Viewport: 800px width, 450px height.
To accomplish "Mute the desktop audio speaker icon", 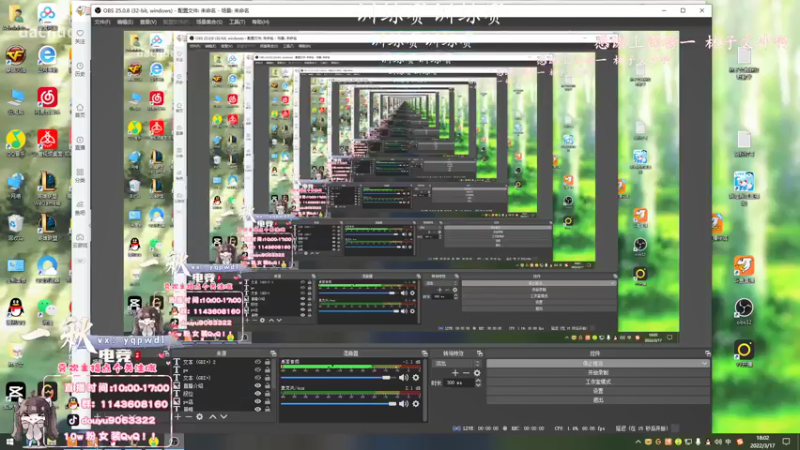I will tap(404, 378).
